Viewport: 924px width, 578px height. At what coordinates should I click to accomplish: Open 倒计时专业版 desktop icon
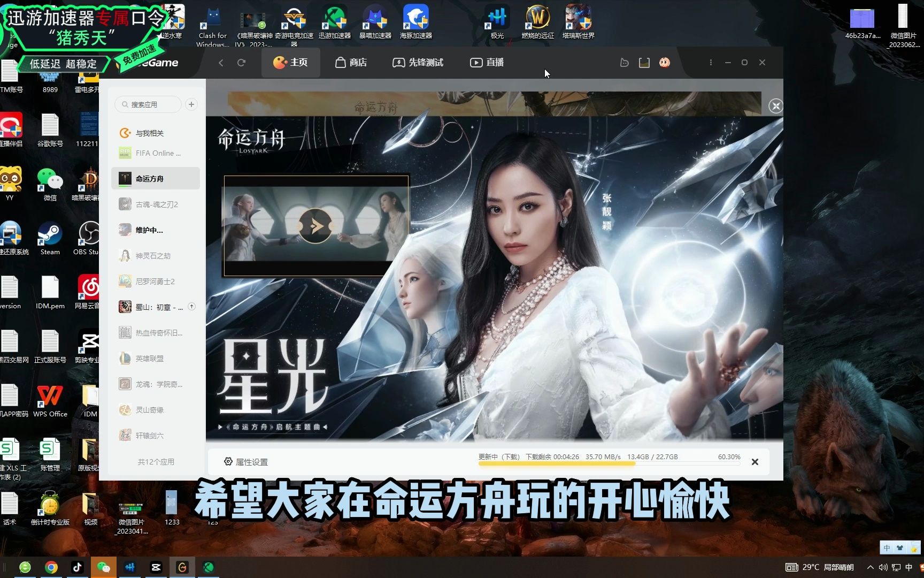click(x=50, y=508)
